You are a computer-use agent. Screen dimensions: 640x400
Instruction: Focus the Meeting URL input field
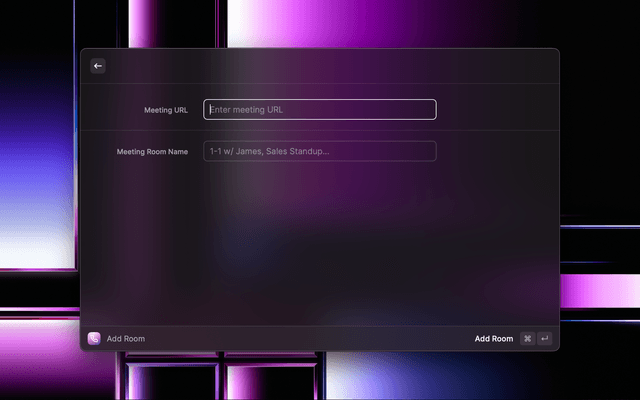click(320, 110)
